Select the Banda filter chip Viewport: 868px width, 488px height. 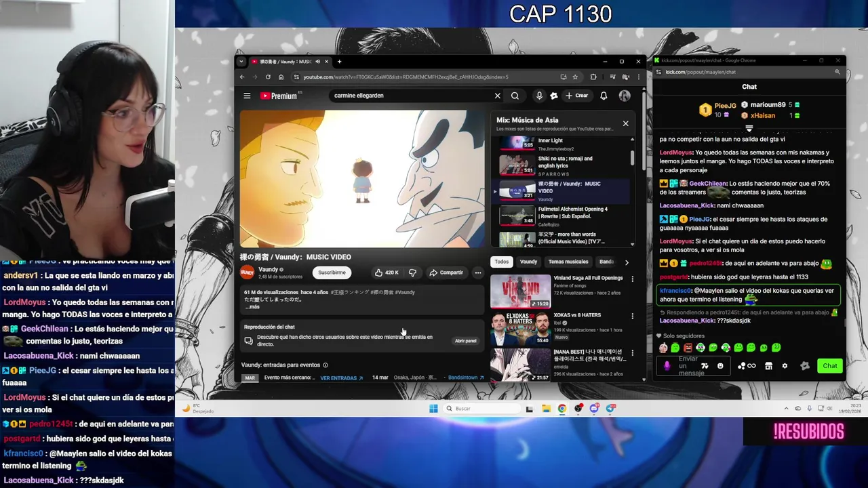(x=606, y=262)
